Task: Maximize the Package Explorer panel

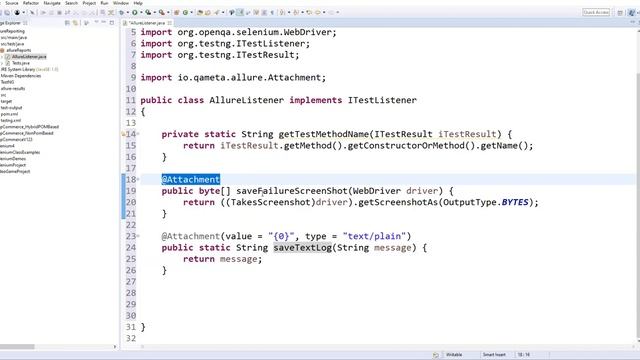Action: pos(112,23)
